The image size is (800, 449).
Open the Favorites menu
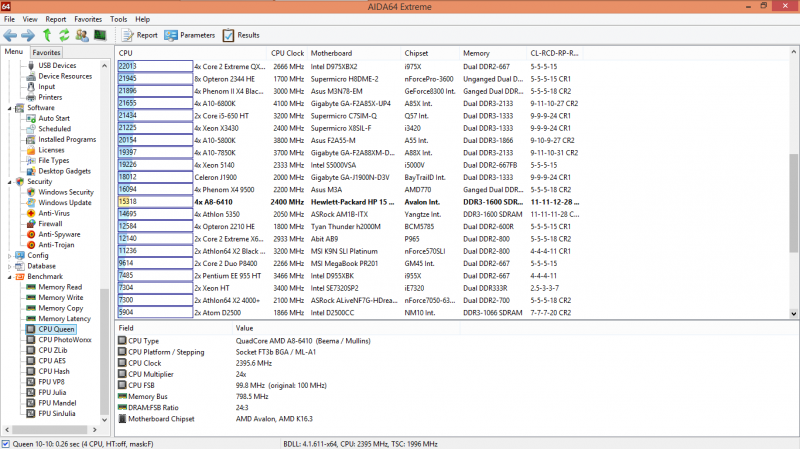click(x=88, y=19)
